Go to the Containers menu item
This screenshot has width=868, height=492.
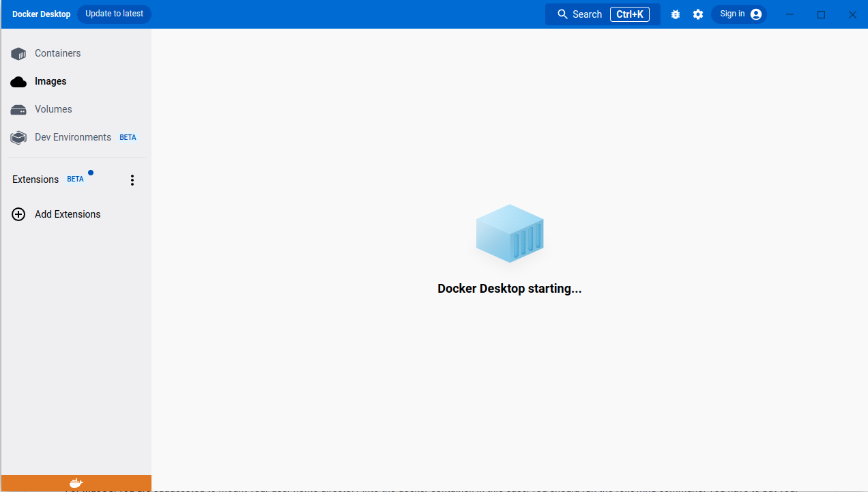[76, 53]
